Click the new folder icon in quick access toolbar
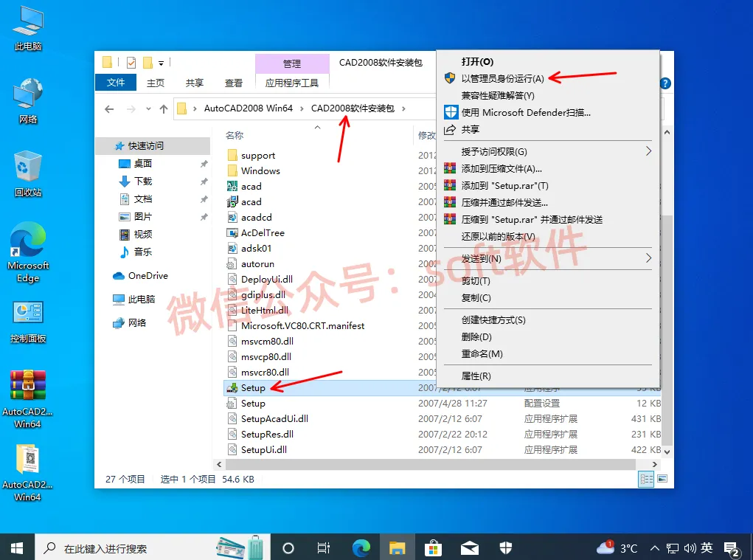 (x=148, y=63)
